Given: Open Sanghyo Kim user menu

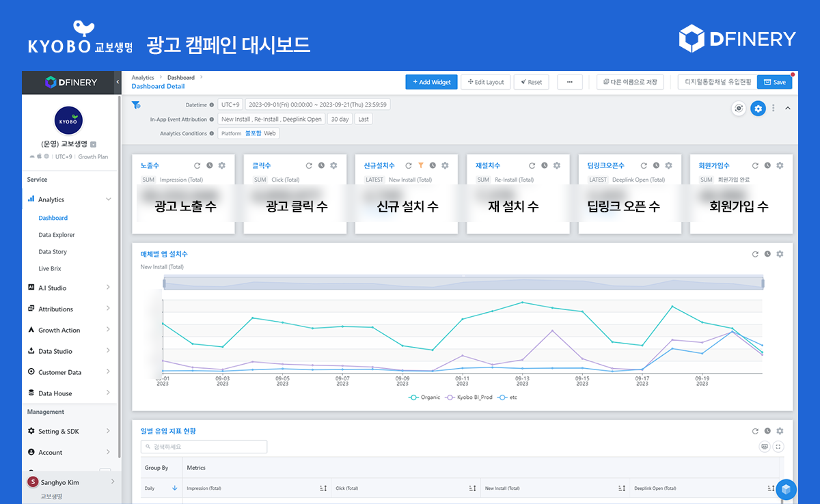Looking at the screenshot, I should click(x=70, y=481).
